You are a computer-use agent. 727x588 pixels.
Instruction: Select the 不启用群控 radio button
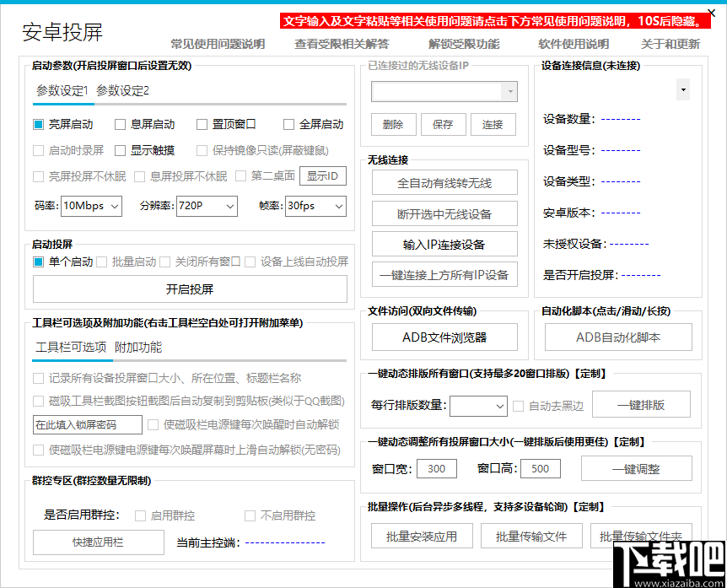point(250,515)
